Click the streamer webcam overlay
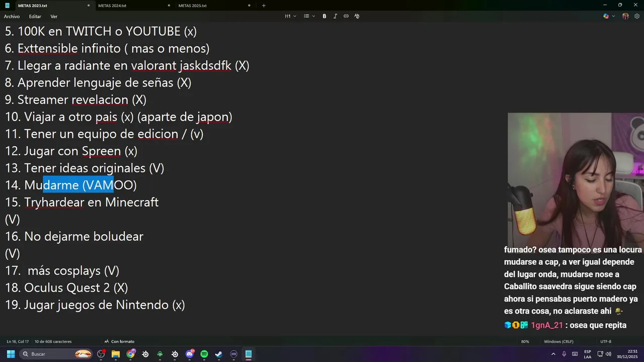644x362 pixels. click(x=576, y=179)
